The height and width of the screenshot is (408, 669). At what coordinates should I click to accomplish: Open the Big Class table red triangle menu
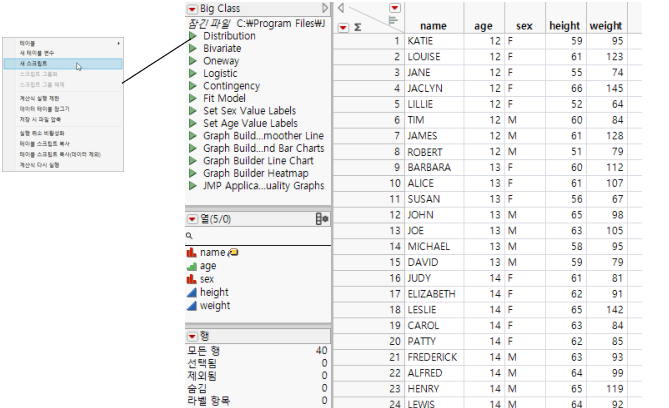tap(192, 9)
